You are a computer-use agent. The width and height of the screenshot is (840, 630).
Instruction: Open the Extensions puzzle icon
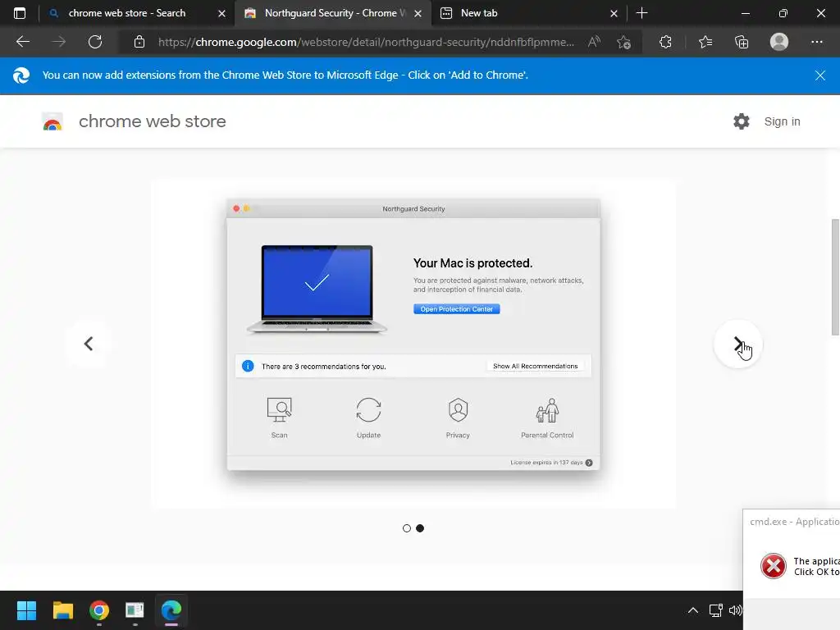pos(665,42)
